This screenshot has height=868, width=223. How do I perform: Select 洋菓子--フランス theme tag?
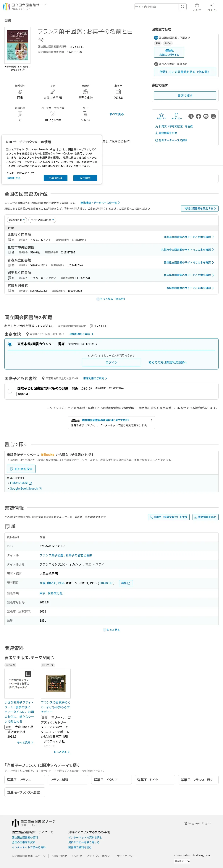tap(25, 780)
